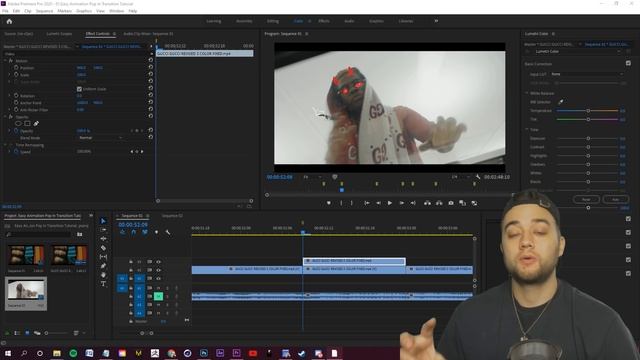Click Mark Out button
The image size is (640, 360).
click(x=352, y=203)
